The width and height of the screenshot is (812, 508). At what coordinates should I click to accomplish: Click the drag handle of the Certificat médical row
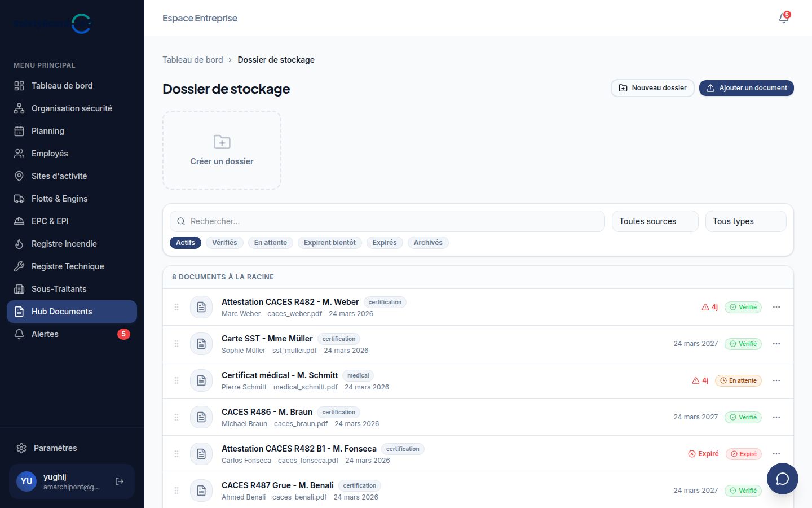(x=176, y=380)
